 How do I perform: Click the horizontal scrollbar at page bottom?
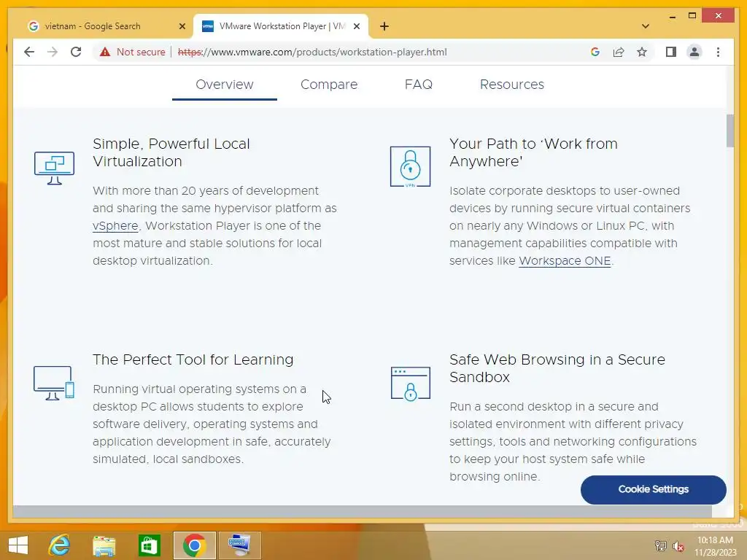coord(362,511)
